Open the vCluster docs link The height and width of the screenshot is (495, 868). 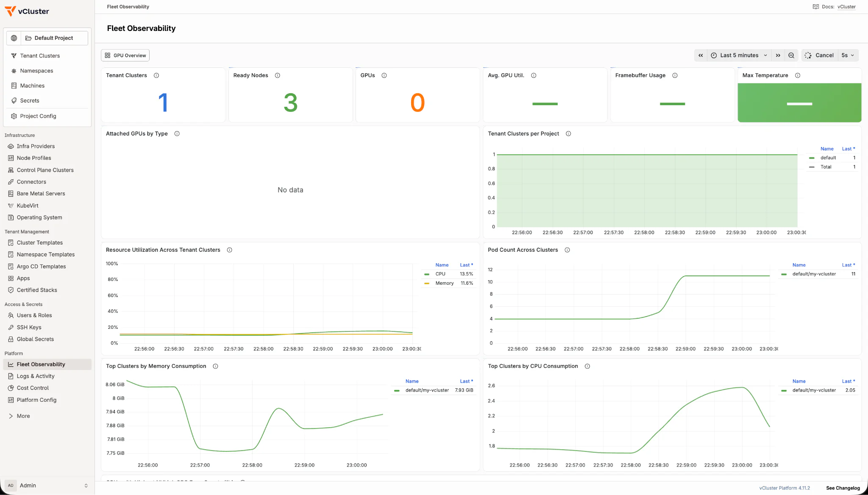coord(846,7)
